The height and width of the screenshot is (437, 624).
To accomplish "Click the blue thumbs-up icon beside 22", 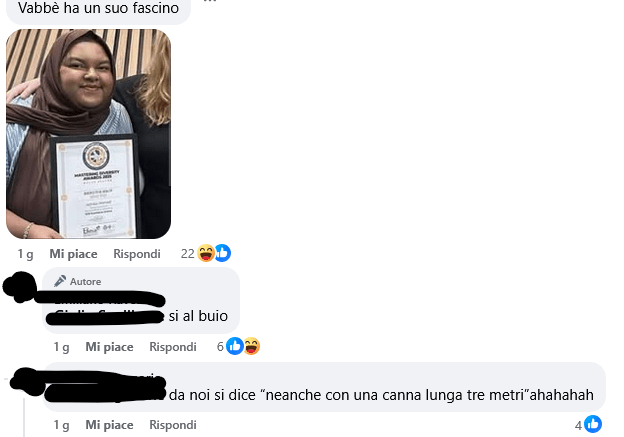I will point(223,253).
